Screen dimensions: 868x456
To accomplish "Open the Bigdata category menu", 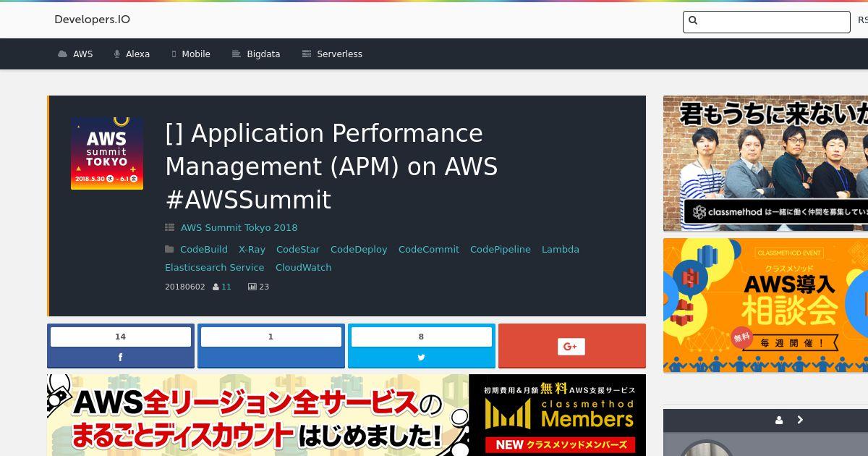I will point(256,54).
